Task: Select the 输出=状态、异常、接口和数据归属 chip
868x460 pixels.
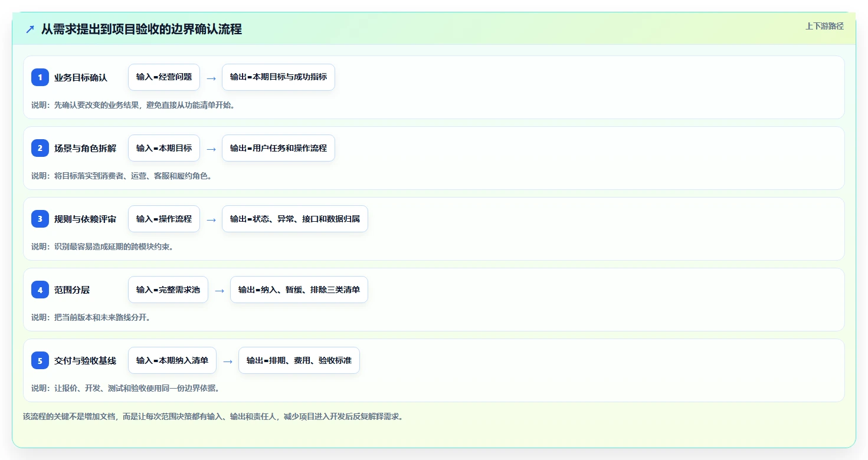Action: point(295,219)
